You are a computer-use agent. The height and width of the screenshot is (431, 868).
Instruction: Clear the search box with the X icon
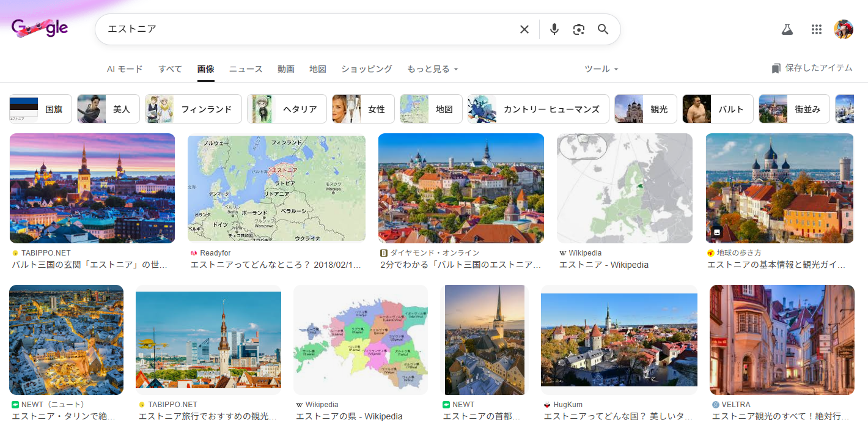click(x=524, y=29)
